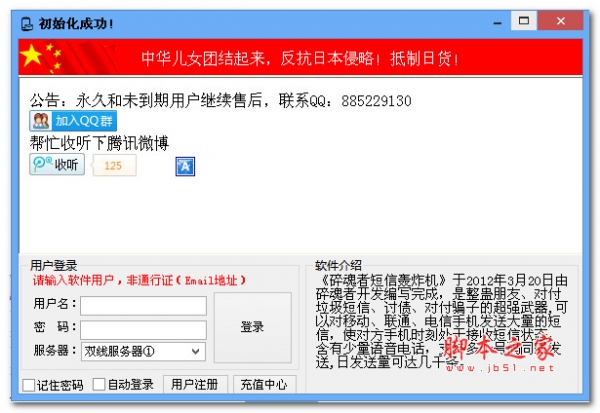The image size is (600, 413).
Task: Click the 软件介绍 description text
Action: pos(442,321)
